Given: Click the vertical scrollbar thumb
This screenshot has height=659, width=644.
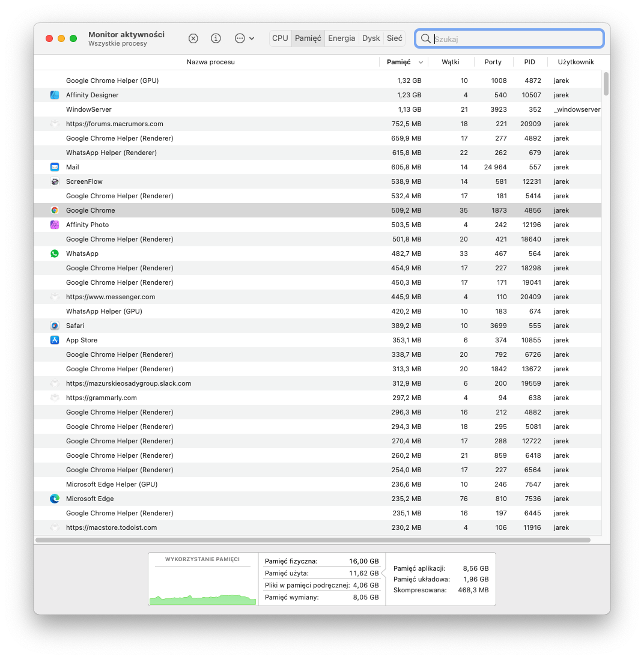Looking at the screenshot, I should pyautogui.click(x=606, y=84).
